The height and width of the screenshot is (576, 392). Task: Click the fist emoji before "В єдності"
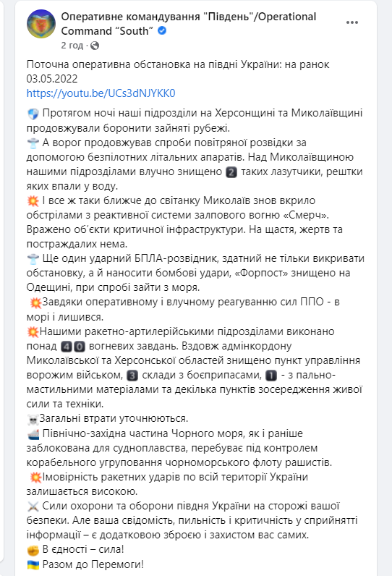point(33,550)
